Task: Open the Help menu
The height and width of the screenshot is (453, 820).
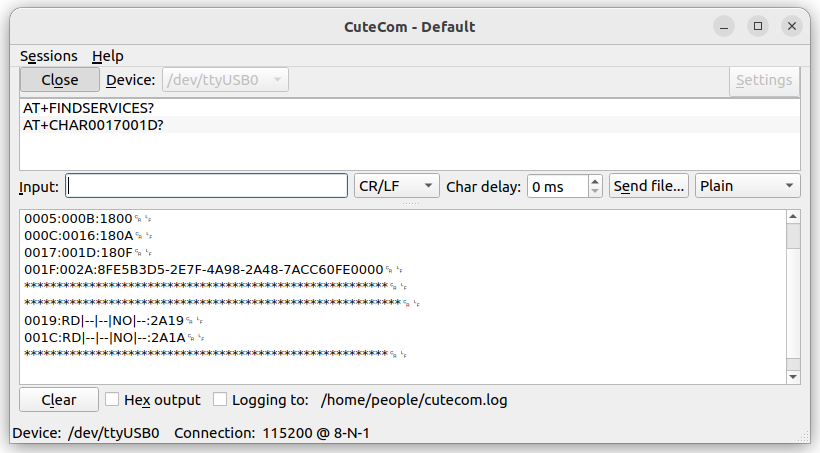Action: coord(108,56)
